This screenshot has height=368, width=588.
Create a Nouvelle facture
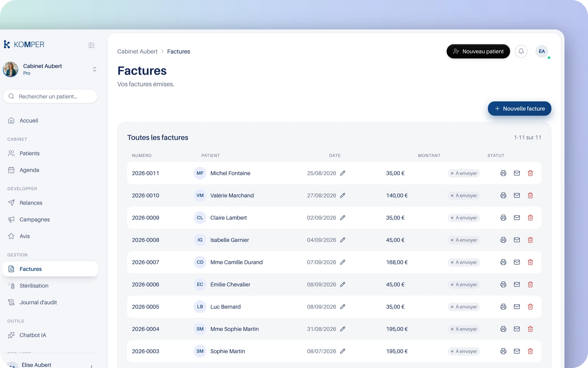[x=519, y=109]
